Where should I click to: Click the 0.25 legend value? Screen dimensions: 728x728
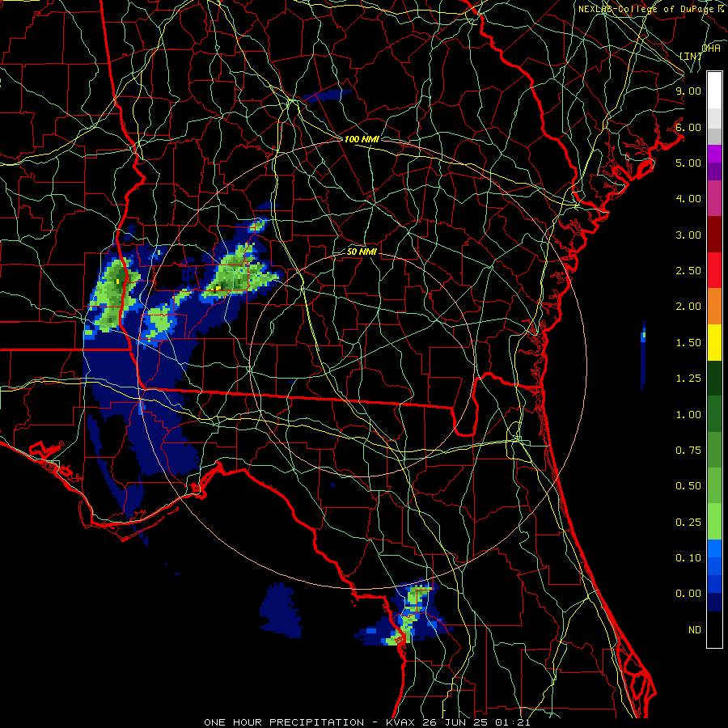688,523
